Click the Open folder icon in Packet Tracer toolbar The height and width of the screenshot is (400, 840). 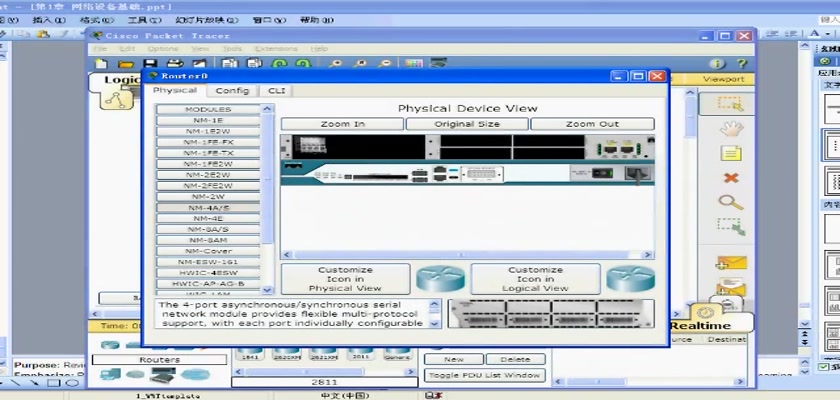pos(126,63)
